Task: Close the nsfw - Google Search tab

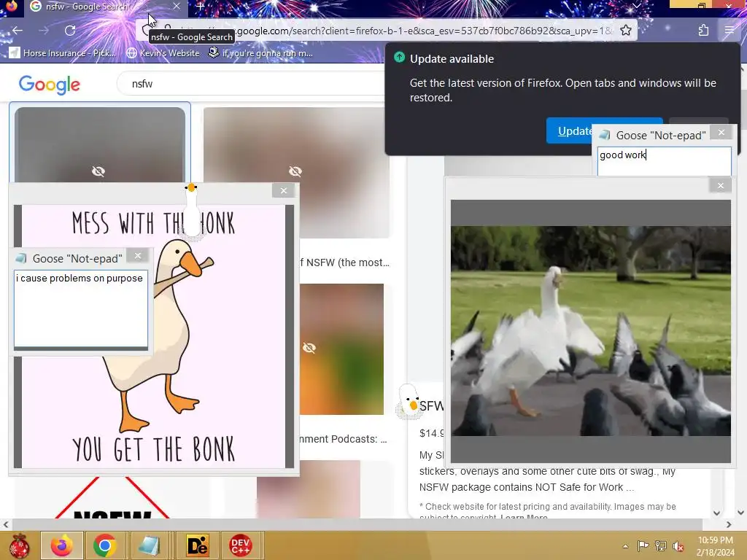Action: point(177,6)
